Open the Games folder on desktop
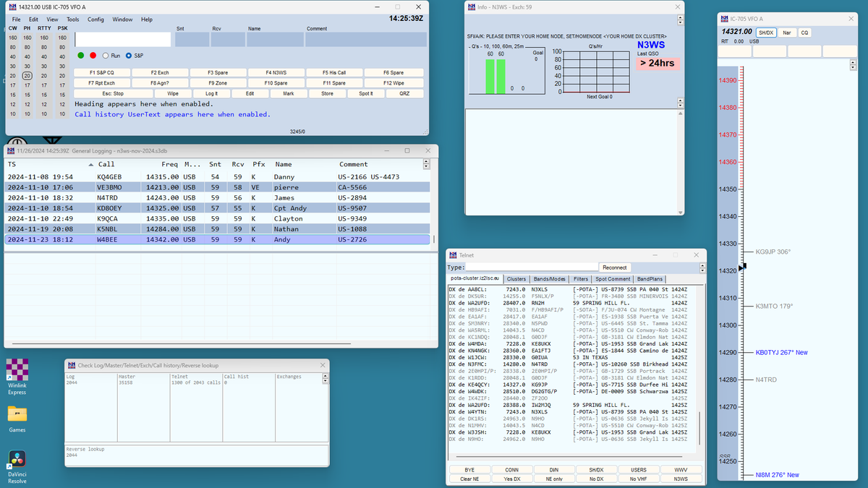The width and height of the screenshot is (868, 488). click(17, 418)
